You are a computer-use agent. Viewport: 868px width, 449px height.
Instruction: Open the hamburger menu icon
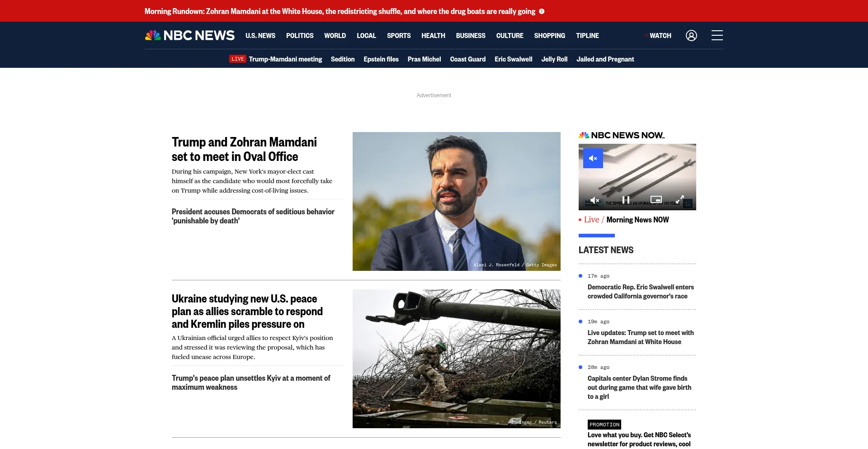point(717,35)
